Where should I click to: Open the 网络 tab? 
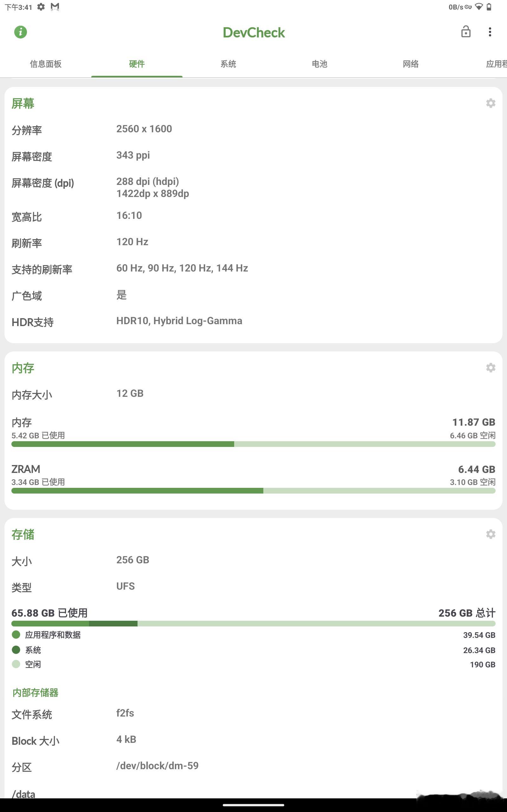point(410,64)
